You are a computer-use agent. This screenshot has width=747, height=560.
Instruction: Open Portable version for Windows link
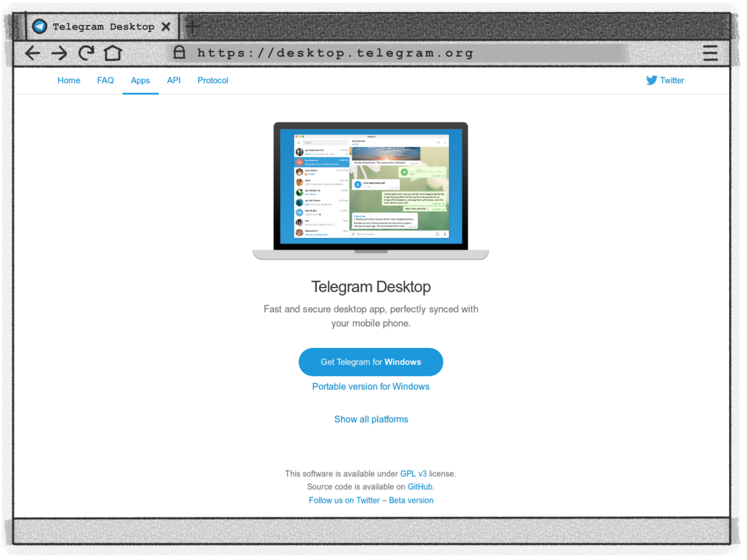[x=371, y=386]
